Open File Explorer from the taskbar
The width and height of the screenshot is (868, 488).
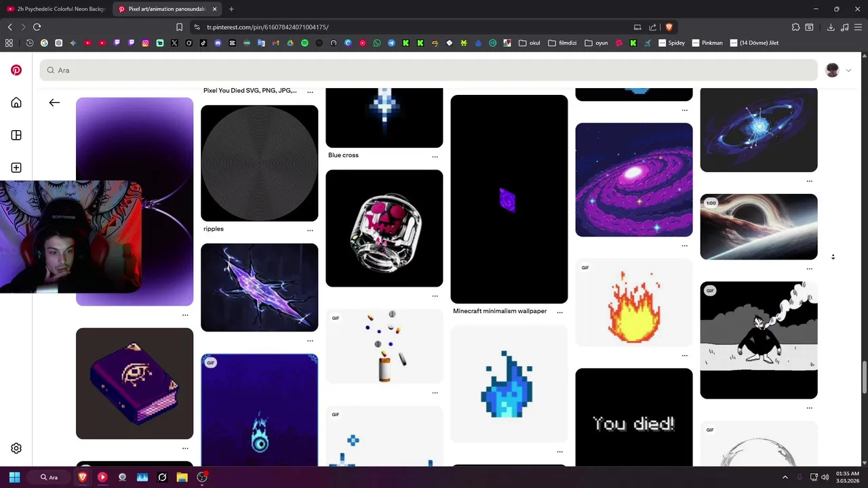(182, 477)
